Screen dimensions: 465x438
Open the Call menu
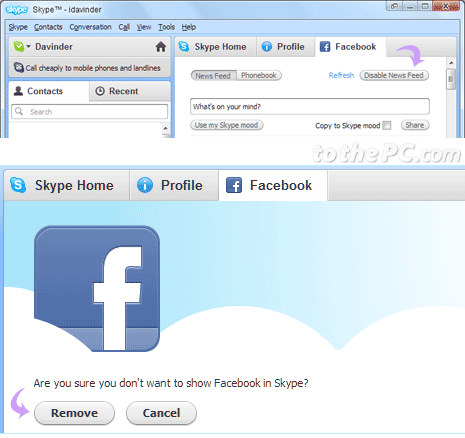tap(124, 27)
